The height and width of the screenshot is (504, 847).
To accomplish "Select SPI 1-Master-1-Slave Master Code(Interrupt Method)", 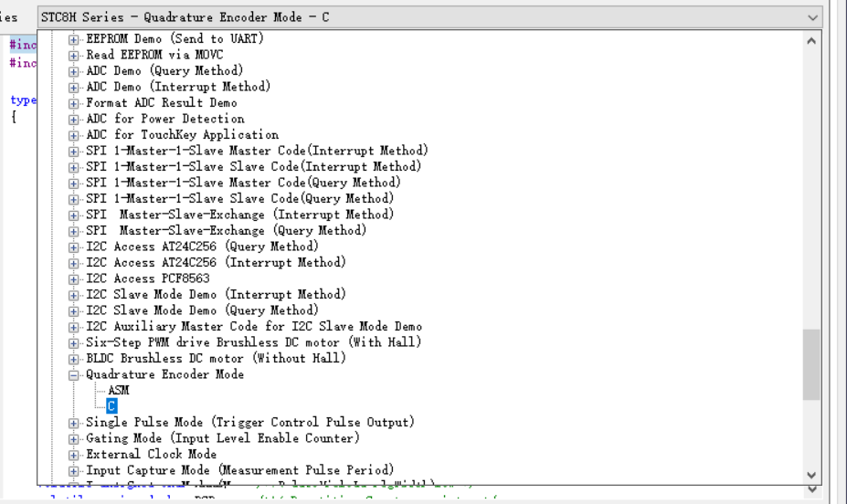I will click(x=257, y=151).
